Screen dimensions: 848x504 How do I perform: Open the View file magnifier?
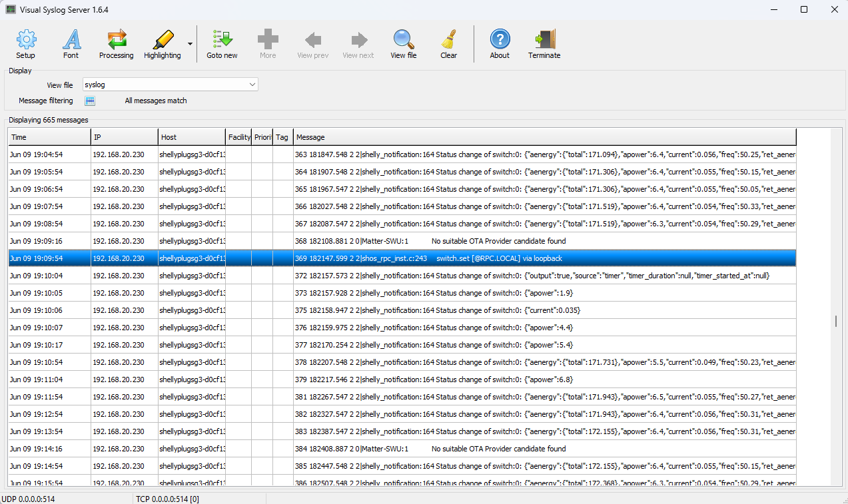point(404,45)
